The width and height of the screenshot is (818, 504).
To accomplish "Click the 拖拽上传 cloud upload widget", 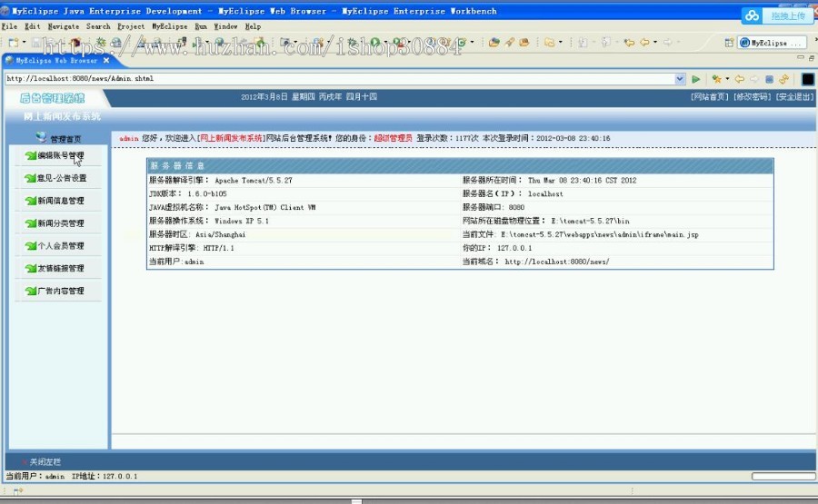I will [776, 16].
